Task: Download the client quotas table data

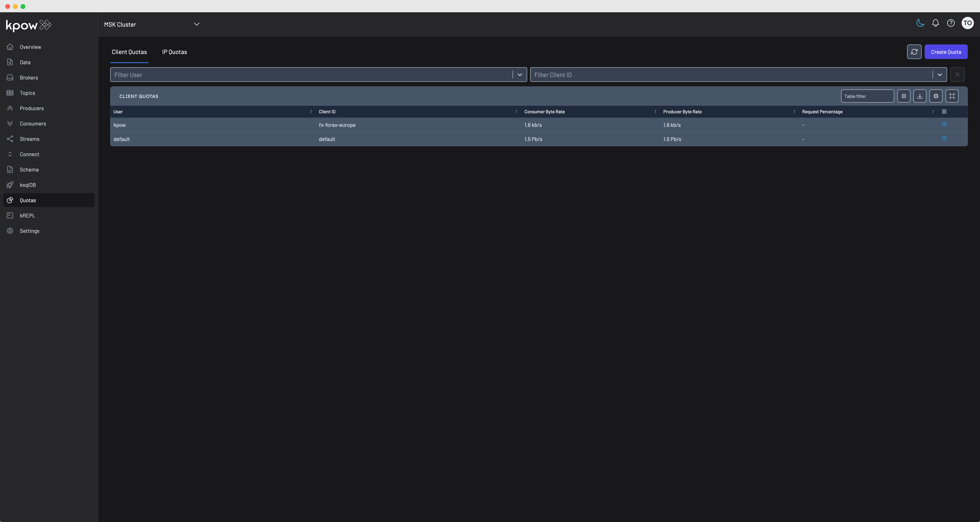Action: (x=920, y=96)
